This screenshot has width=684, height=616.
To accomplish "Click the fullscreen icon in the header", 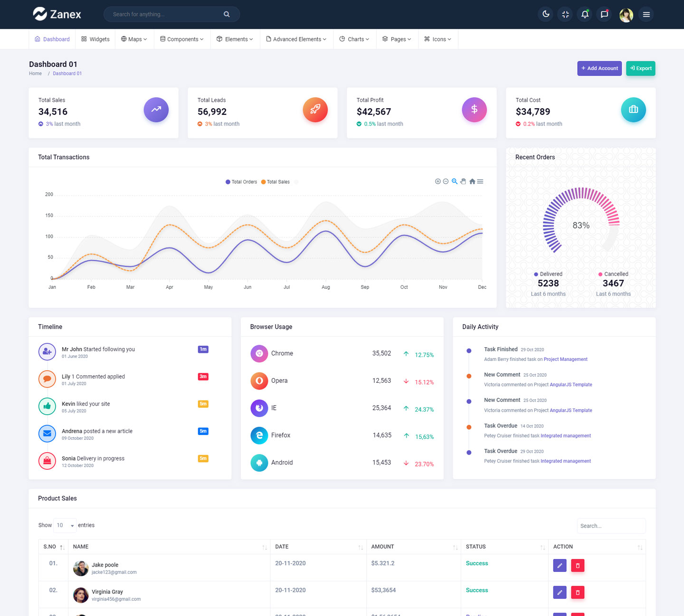I will (565, 14).
